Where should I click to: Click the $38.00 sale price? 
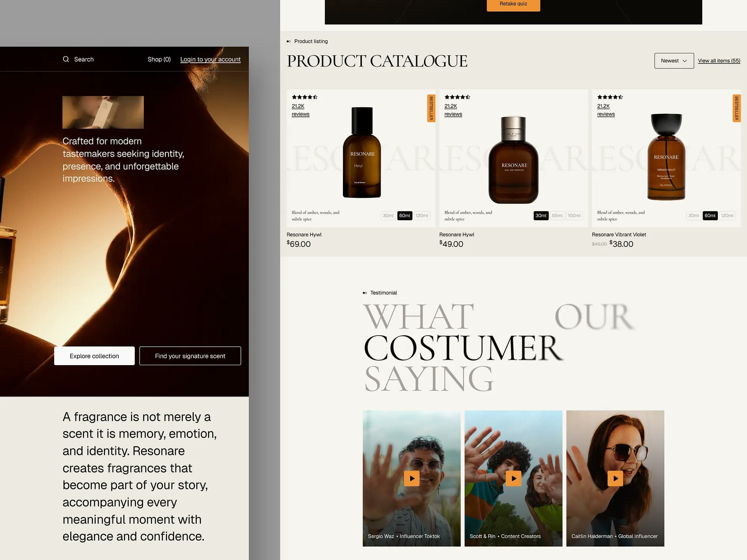[621, 244]
